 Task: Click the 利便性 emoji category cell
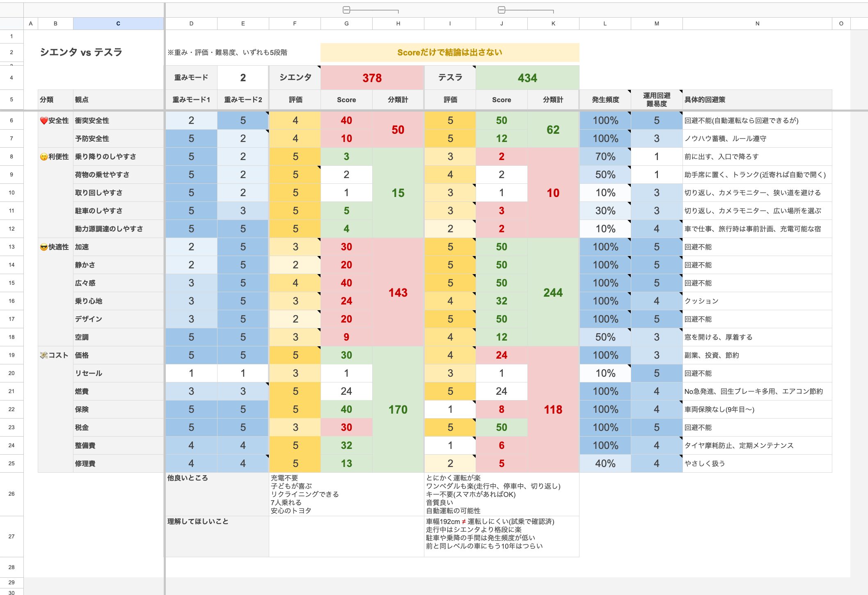tap(55, 157)
